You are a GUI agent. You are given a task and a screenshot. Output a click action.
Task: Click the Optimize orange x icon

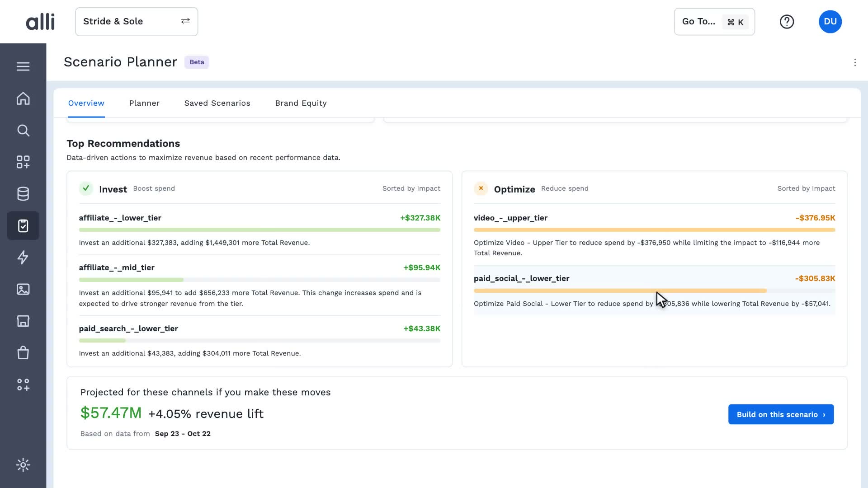coord(481,188)
